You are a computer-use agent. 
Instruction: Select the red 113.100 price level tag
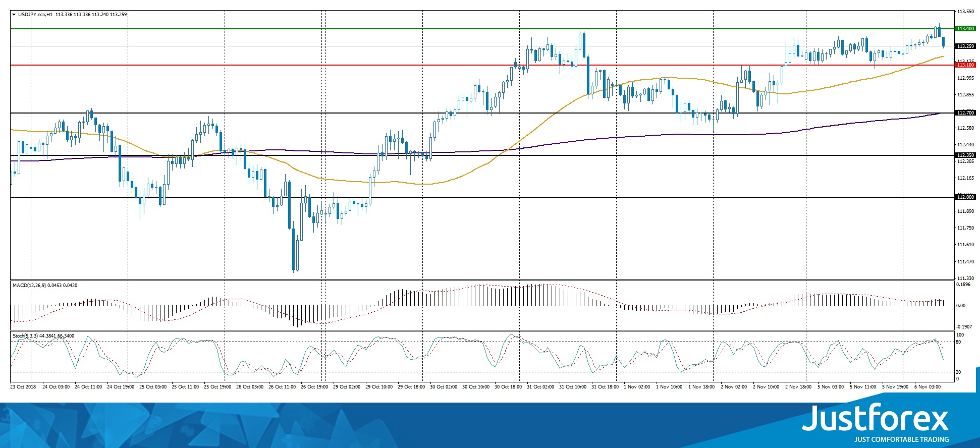point(965,65)
